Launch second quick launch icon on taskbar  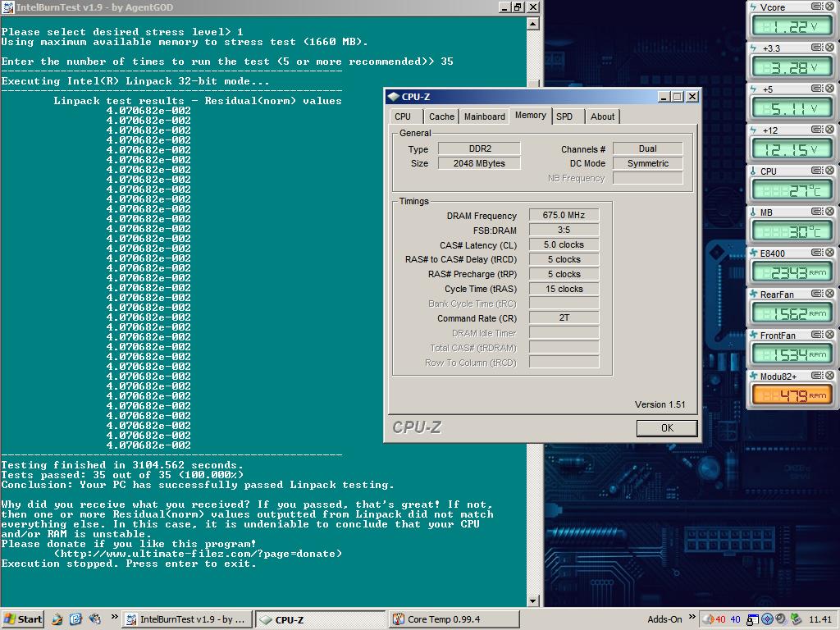tap(75, 619)
